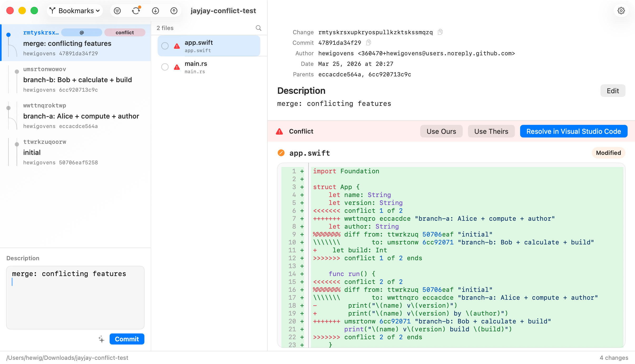The width and height of the screenshot is (635, 364).
Task: Click the search icon in files panel
Action: tap(258, 28)
